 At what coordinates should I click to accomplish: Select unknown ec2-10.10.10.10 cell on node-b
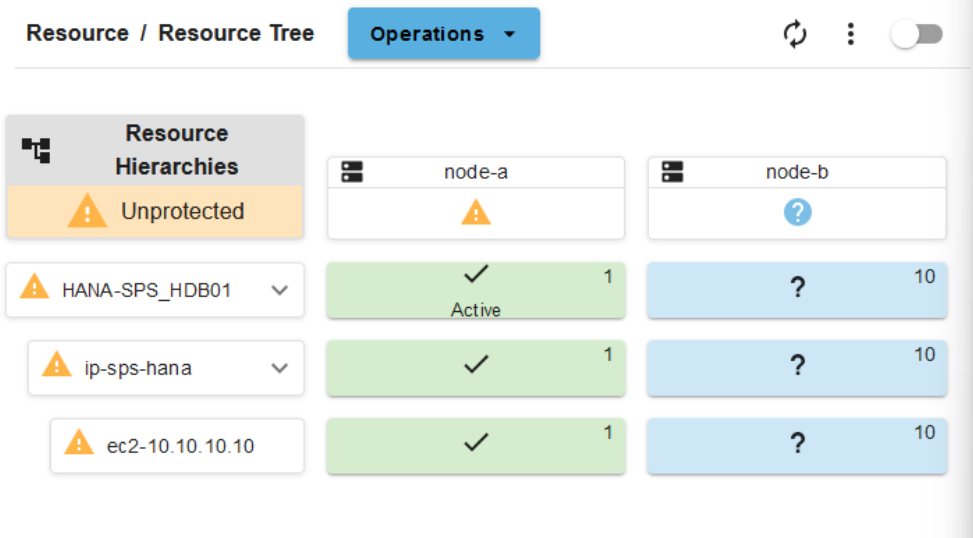(797, 445)
